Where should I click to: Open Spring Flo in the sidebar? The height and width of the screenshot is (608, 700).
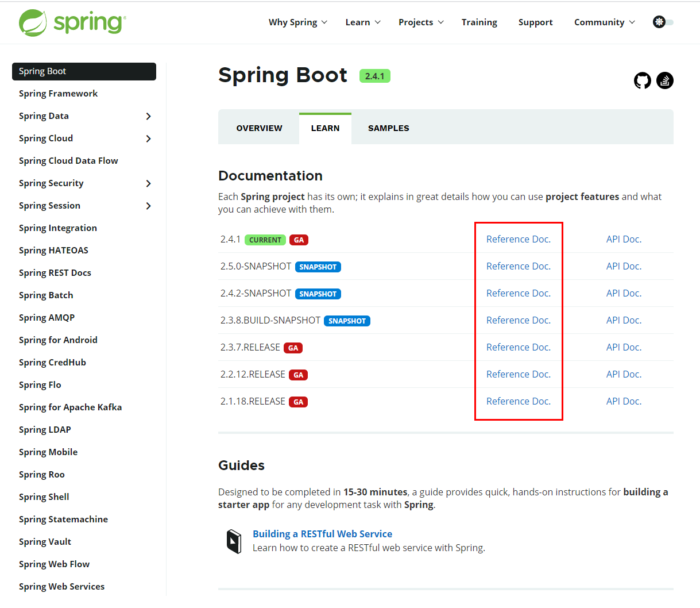40,385
